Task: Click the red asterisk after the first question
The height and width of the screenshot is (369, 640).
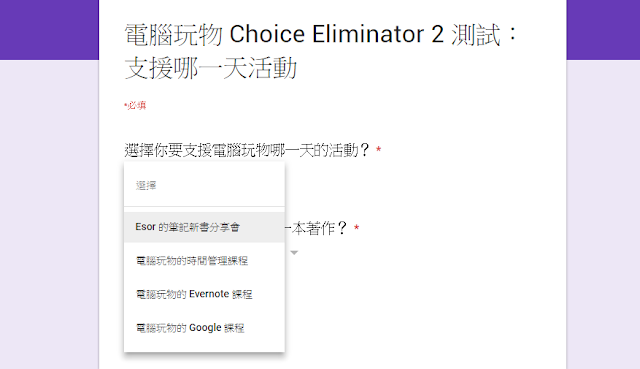Action: pyautogui.click(x=379, y=149)
